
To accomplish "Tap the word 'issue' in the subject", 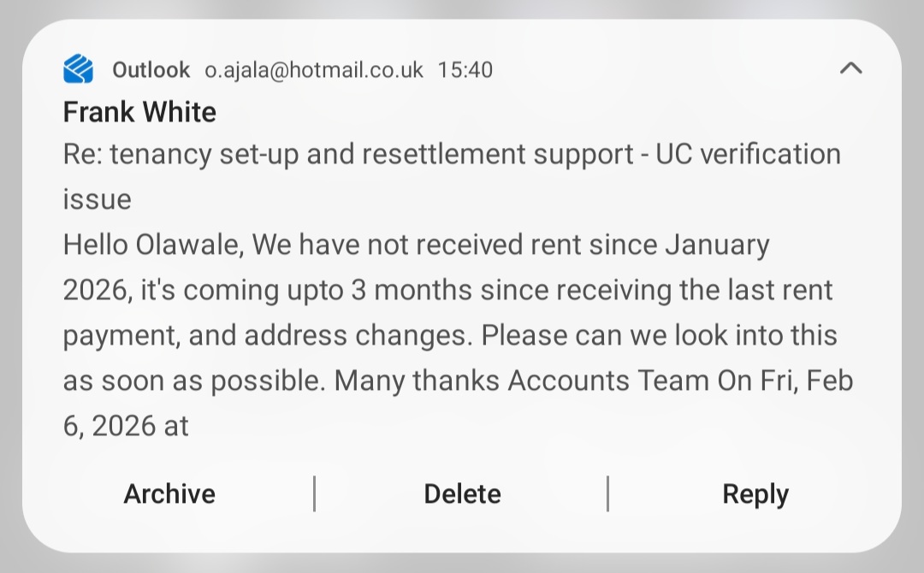I will tap(97, 200).
